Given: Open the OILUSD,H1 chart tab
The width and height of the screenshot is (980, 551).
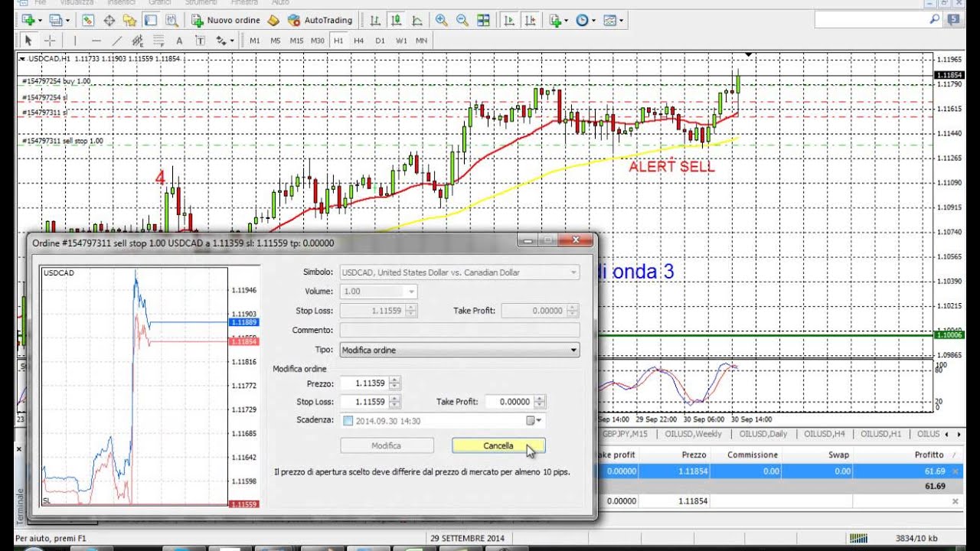Looking at the screenshot, I should pos(880,434).
